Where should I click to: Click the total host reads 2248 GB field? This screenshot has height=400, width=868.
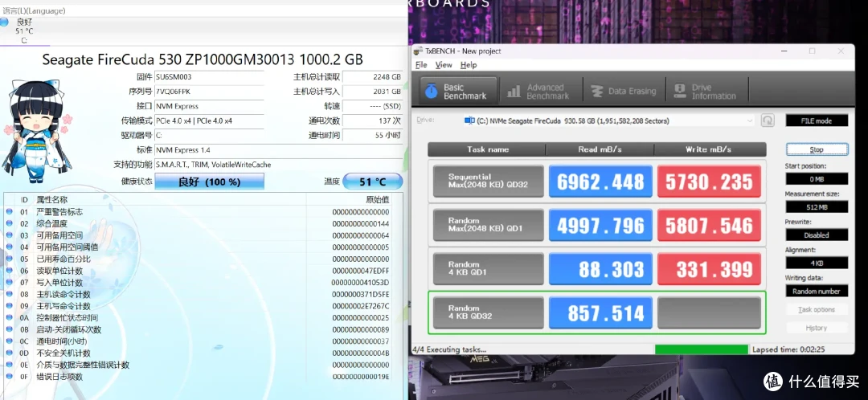(x=373, y=77)
